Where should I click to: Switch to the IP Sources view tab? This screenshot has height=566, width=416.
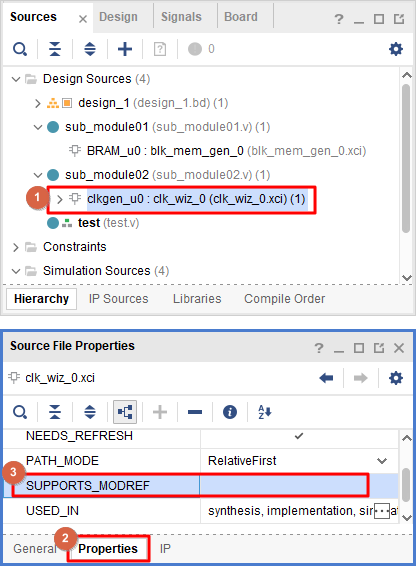pos(118,299)
